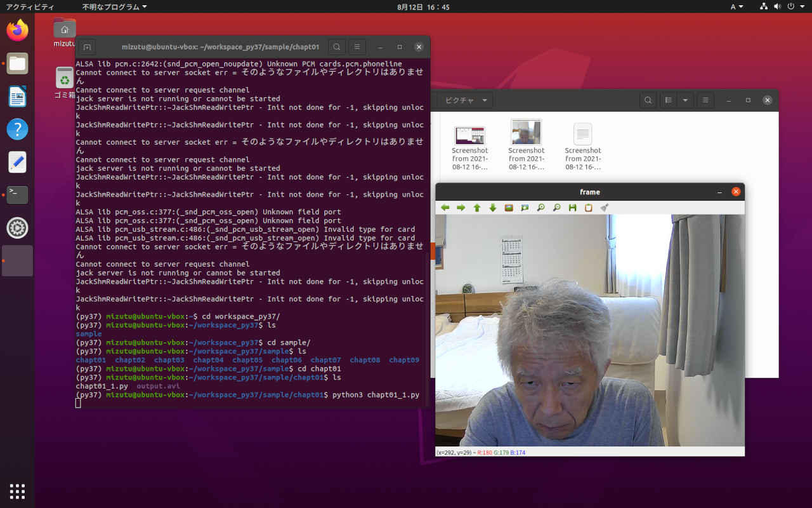Open view options dropdown arrow in file manager
This screenshot has height=508, width=812.
pos(685,100)
